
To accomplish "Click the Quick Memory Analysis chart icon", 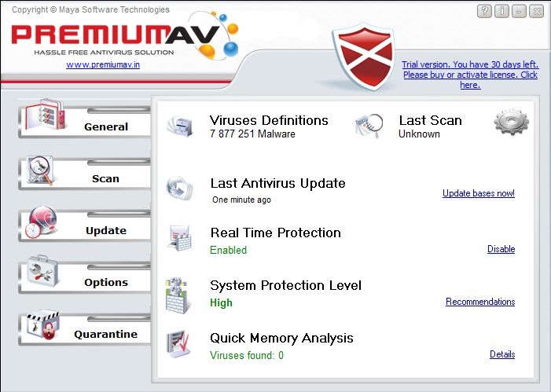I will pos(178,343).
